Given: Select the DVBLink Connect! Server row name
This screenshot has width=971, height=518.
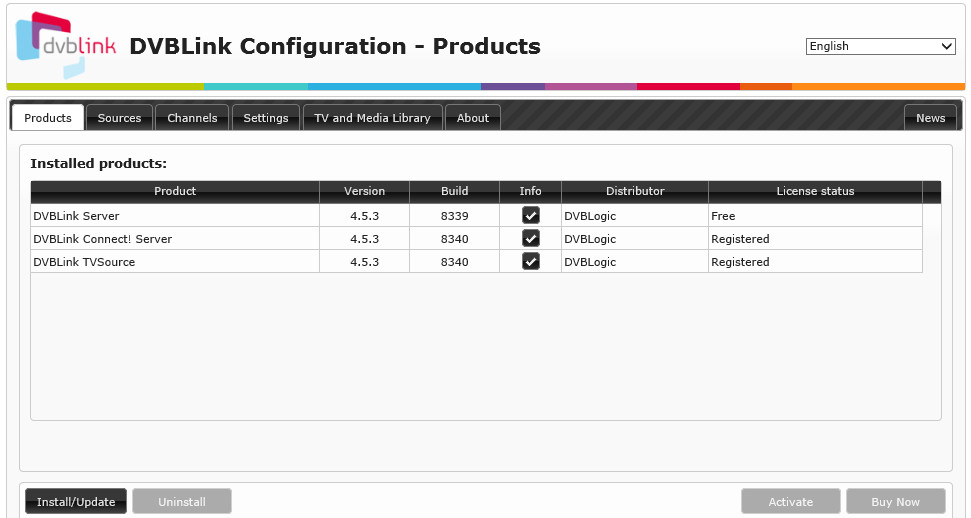Looking at the screenshot, I should click(x=102, y=239).
